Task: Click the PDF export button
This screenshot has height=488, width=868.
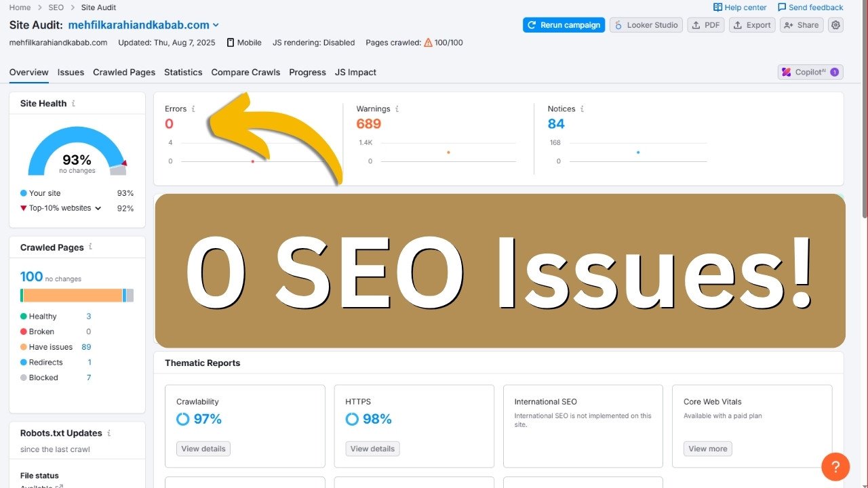Action: pyautogui.click(x=706, y=25)
